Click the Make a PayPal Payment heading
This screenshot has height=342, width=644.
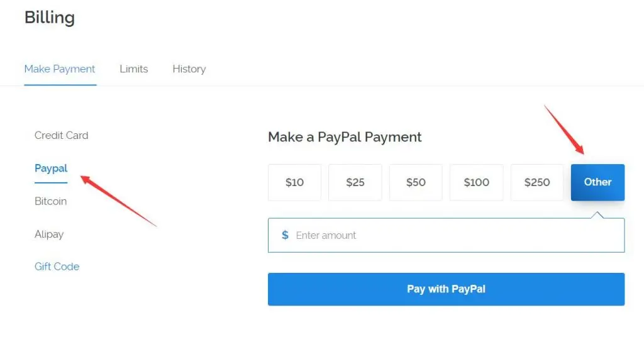(345, 137)
